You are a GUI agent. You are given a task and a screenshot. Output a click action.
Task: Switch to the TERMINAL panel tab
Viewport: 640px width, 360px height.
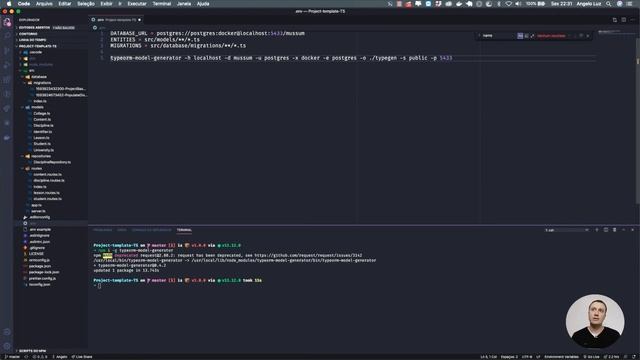pyautogui.click(x=184, y=230)
